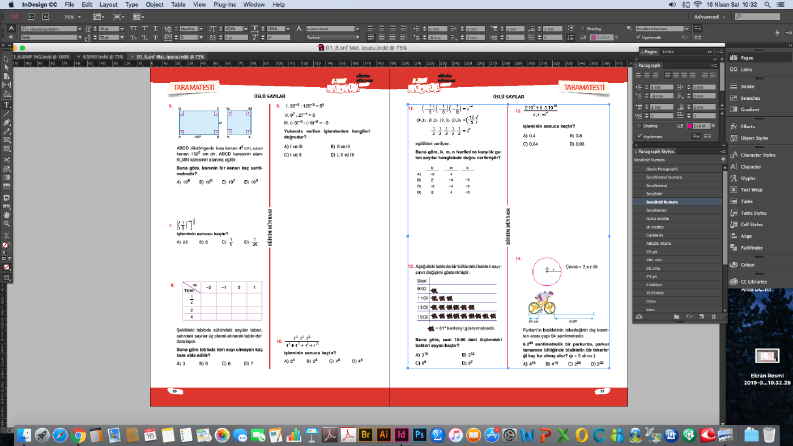Apply the ABCDE siklara paragraph style
Screen dimensions: 793x446
(x=677, y=243)
